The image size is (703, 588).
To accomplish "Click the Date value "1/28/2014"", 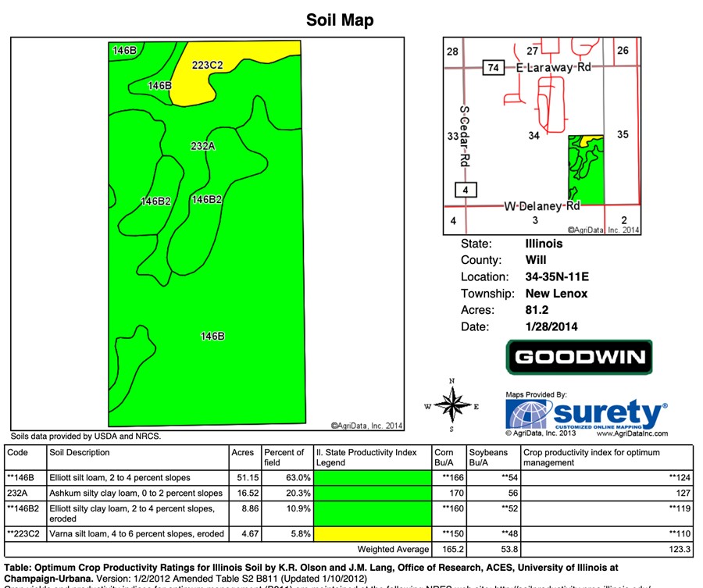I will pos(551,326).
